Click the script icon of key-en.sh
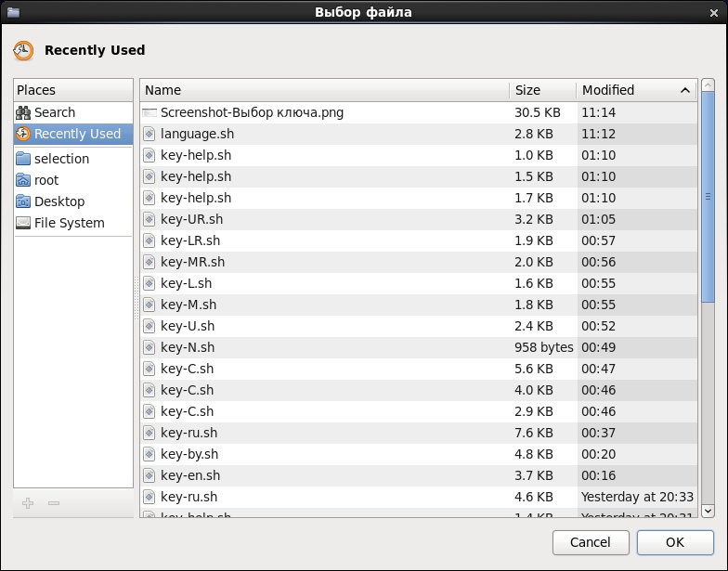This screenshot has width=728, height=571. click(x=149, y=475)
